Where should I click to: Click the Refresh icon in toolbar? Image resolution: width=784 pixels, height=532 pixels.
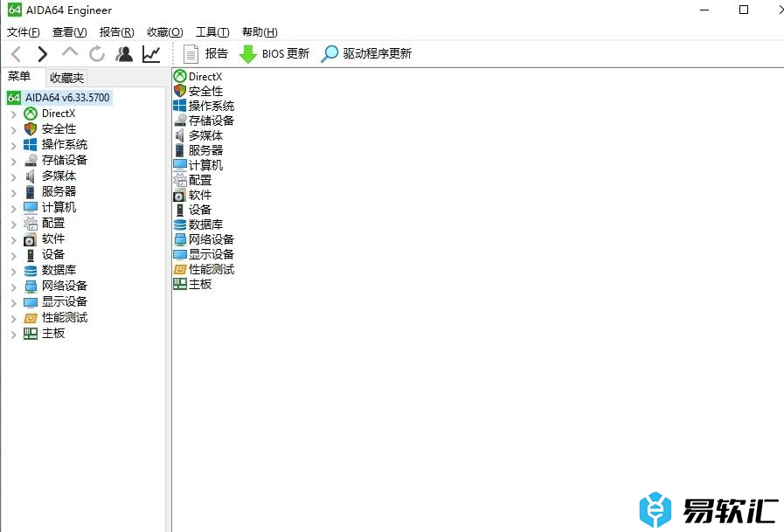click(97, 54)
